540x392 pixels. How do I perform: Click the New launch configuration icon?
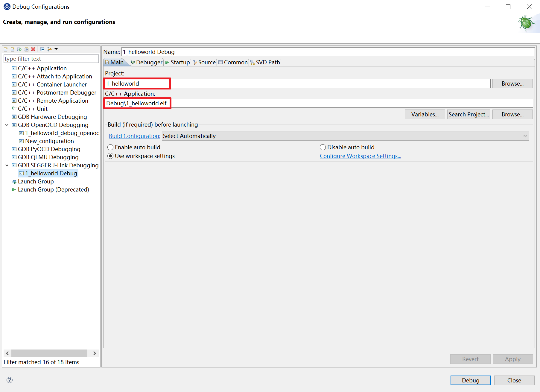tap(6, 49)
